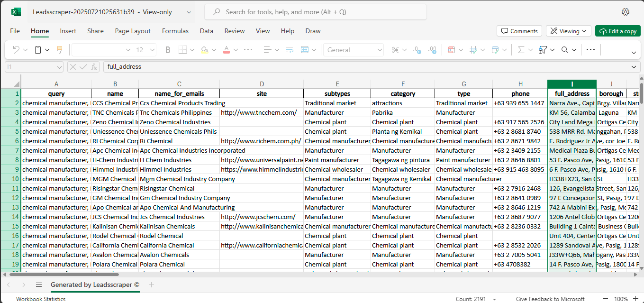Switch to the Review tab
This screenshot has height=303, width=644.
(x=235, y=31)
